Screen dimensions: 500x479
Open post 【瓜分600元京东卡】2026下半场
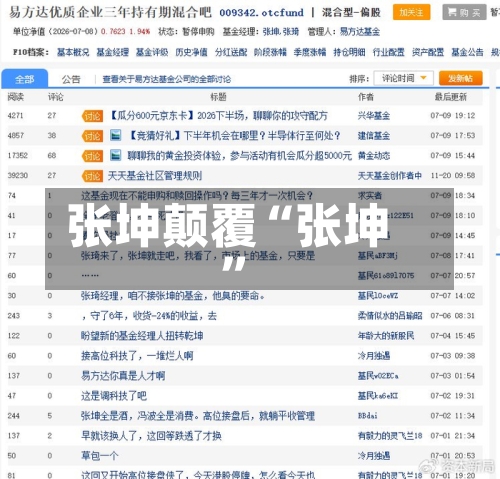[x=218, y=116]
